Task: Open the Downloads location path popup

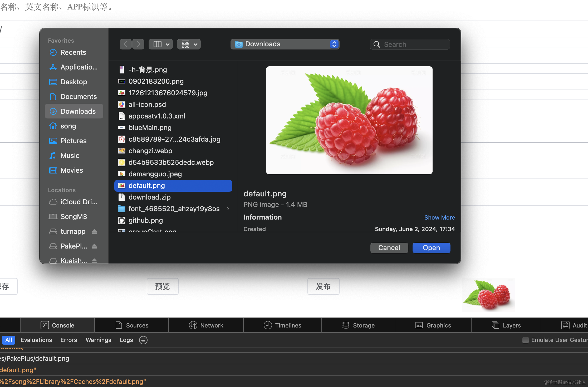Action: pos(285,44)
